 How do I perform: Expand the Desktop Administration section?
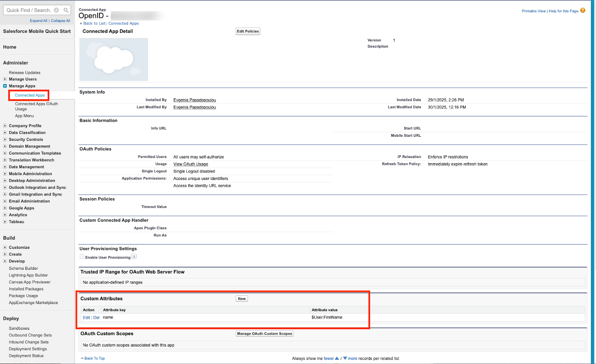click(x=5, y=180)
